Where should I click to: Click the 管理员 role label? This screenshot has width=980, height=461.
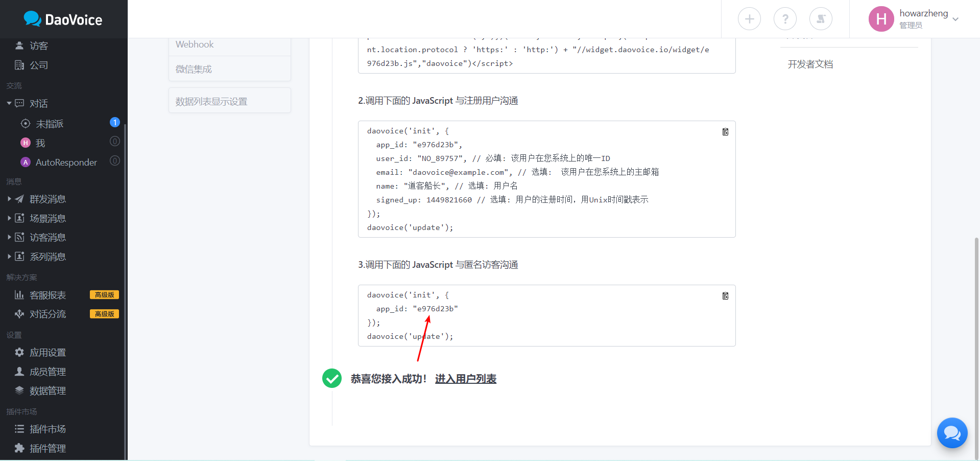911,25
